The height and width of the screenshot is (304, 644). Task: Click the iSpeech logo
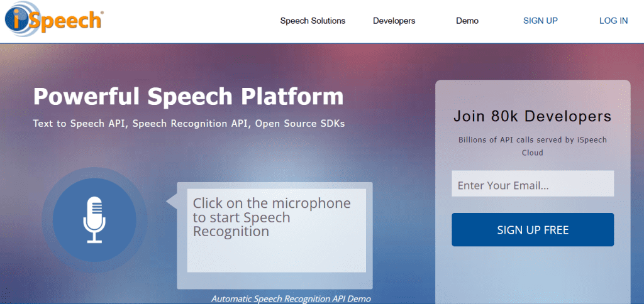click(x=53, y=19)
